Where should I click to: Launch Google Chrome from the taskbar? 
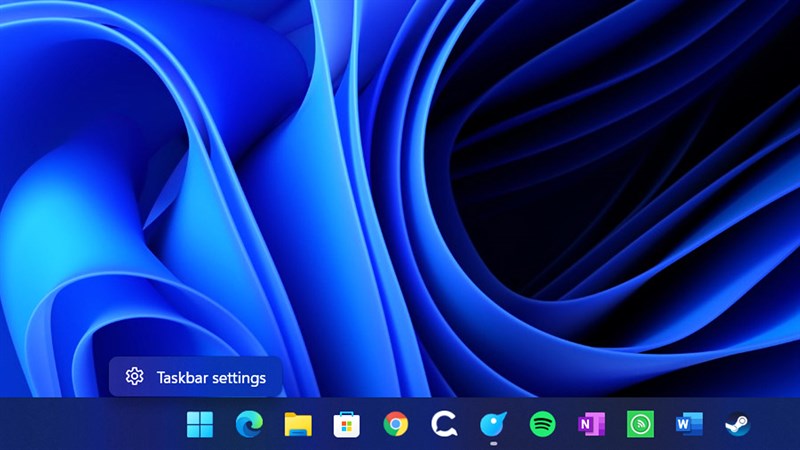[x=395, y=425]
